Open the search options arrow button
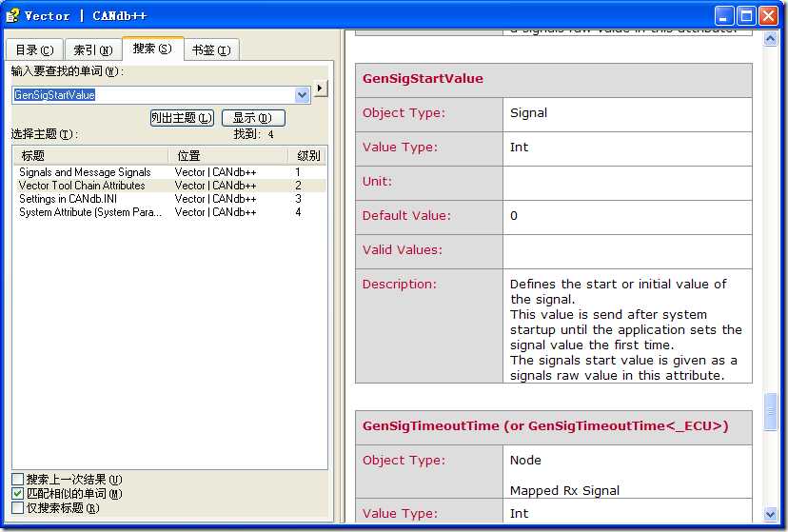Viewport: 788px width, 532px height. [320, 89]
